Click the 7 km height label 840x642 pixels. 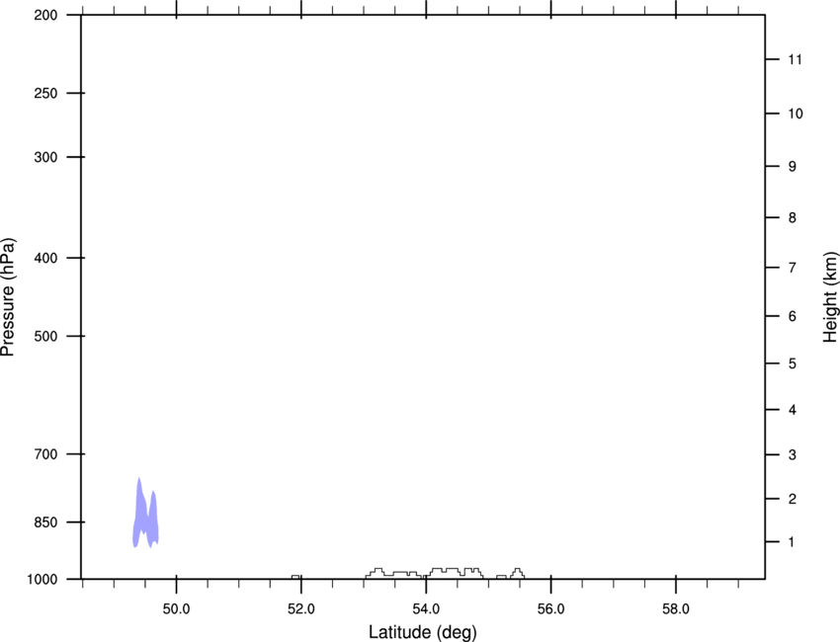(x=793, y=268)
